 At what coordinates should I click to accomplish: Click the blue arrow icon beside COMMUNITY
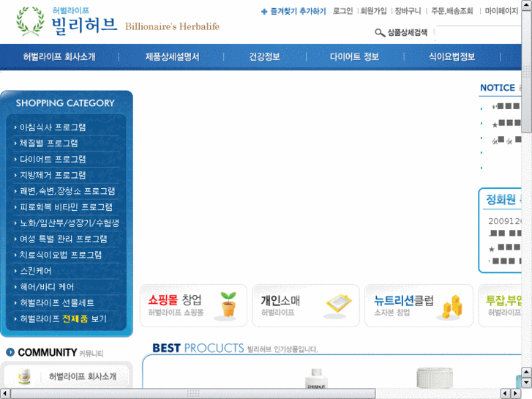(x=10, y=352)
